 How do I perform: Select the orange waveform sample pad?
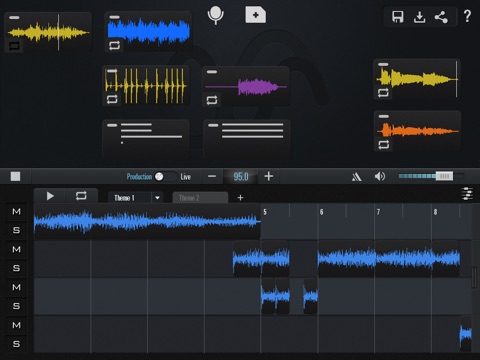pyautogui.click(x=417, y=132)
